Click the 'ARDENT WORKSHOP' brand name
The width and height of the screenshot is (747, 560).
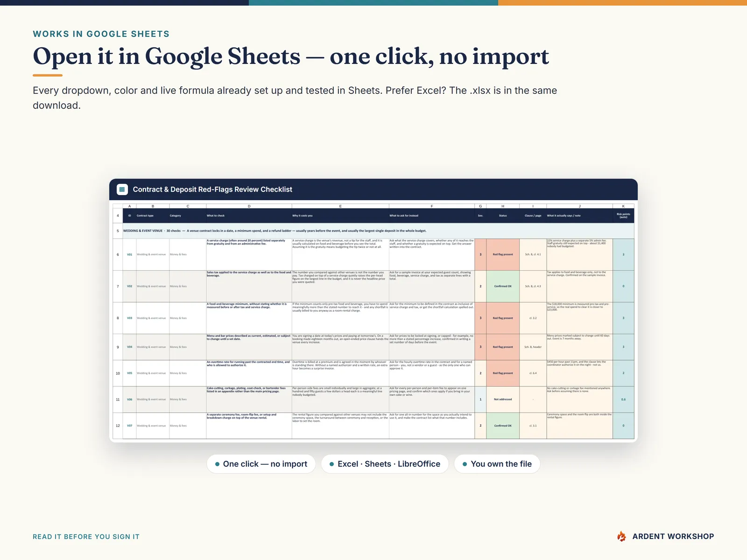[673, 537]
